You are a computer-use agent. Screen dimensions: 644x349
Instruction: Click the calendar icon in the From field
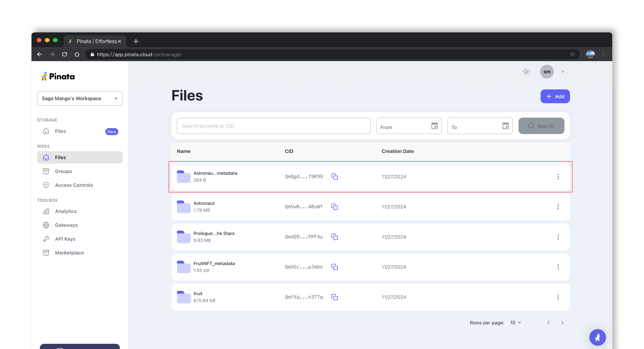(x=434, y=126)
